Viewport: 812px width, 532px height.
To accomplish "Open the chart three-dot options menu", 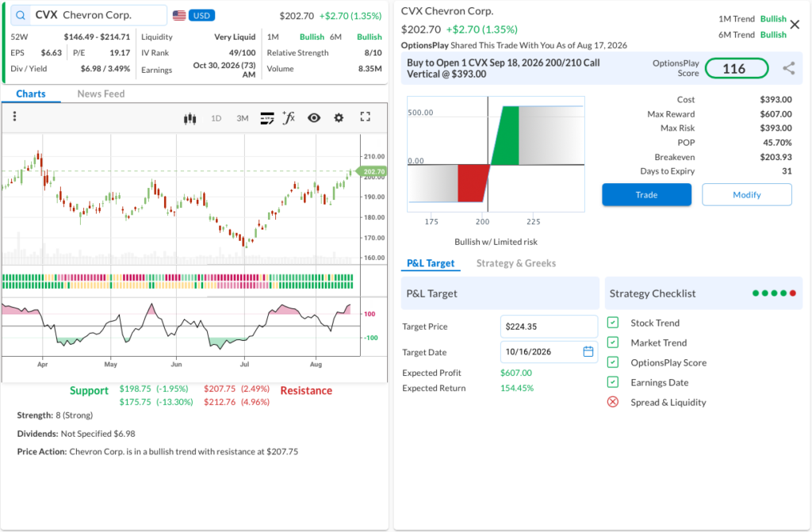I will [x=14, y=117].
